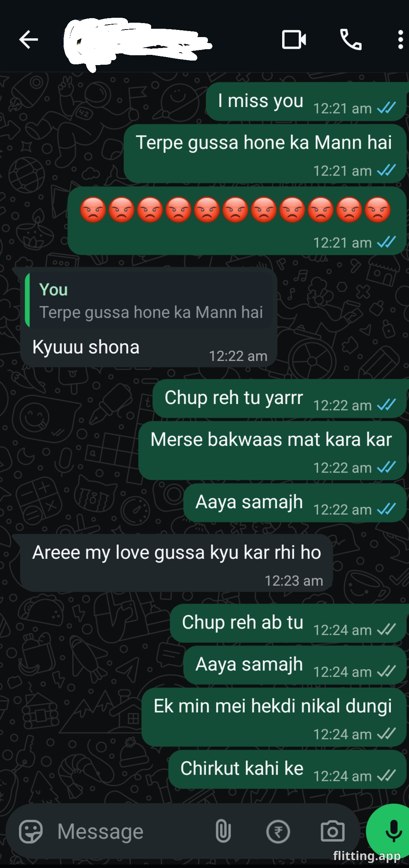Tap 'Areee my love gussa' message

(x=176, y=563)
